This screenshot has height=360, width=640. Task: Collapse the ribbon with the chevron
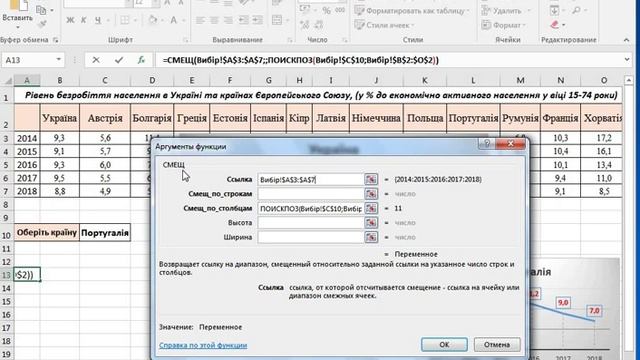627,40
